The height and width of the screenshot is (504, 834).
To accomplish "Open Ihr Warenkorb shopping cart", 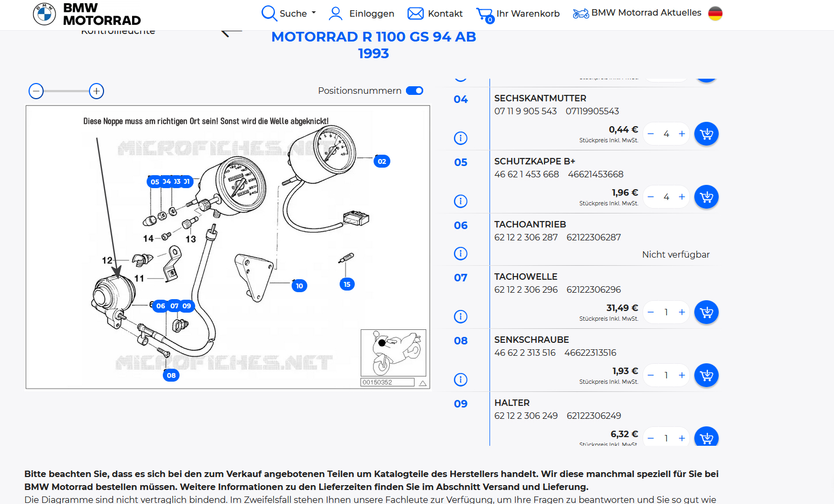I will point(518,14).
